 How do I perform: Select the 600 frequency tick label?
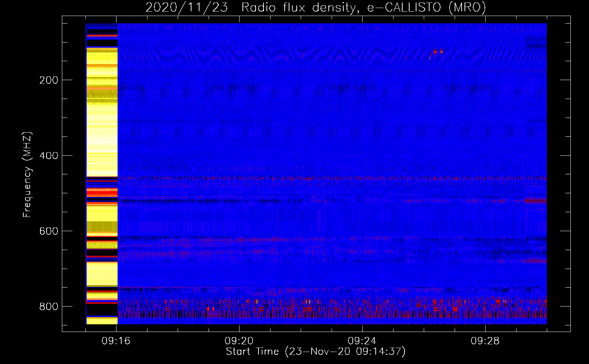pos(49,232)
